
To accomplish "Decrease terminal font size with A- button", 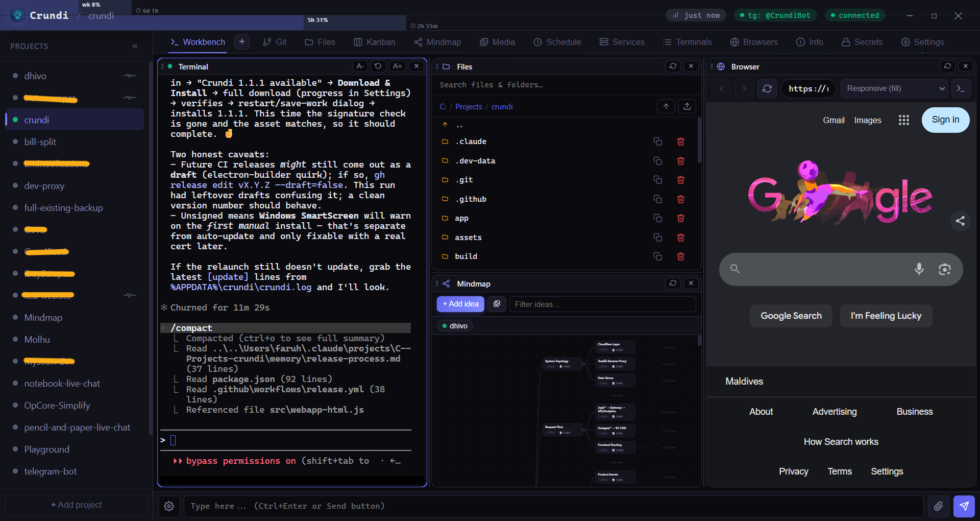I will point(360,66).
